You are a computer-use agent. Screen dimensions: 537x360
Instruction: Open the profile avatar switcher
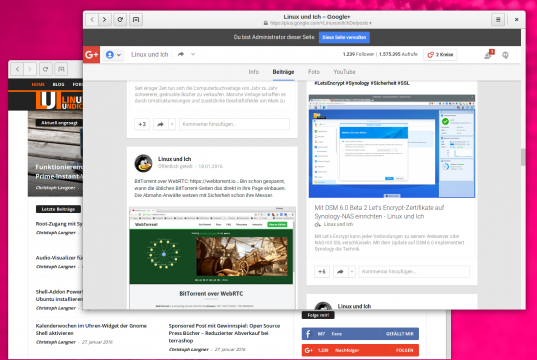(x=113, y=55)
